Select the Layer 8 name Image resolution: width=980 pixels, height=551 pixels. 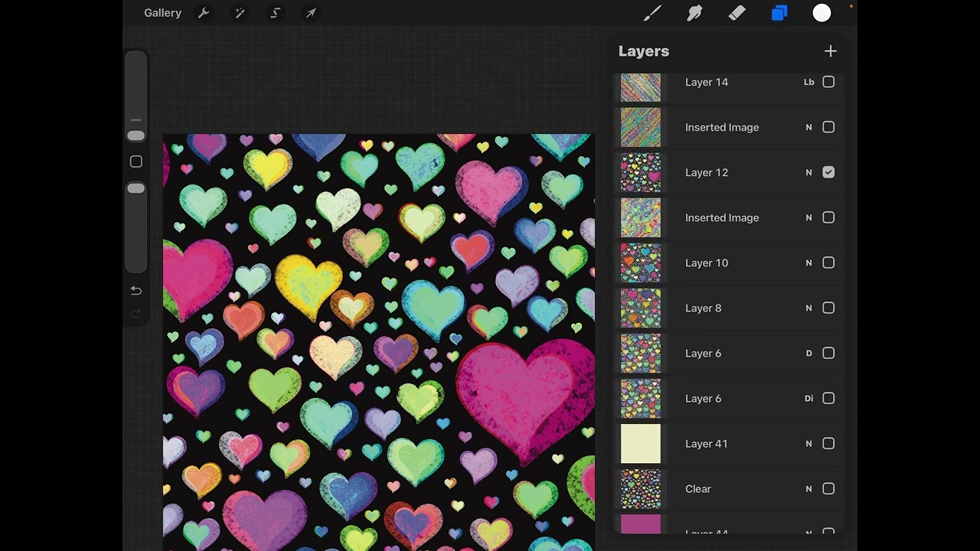point(703,308)
